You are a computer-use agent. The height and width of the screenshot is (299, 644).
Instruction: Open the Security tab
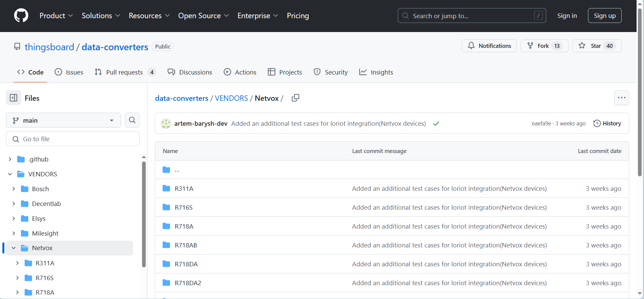[x=331, y=72]
